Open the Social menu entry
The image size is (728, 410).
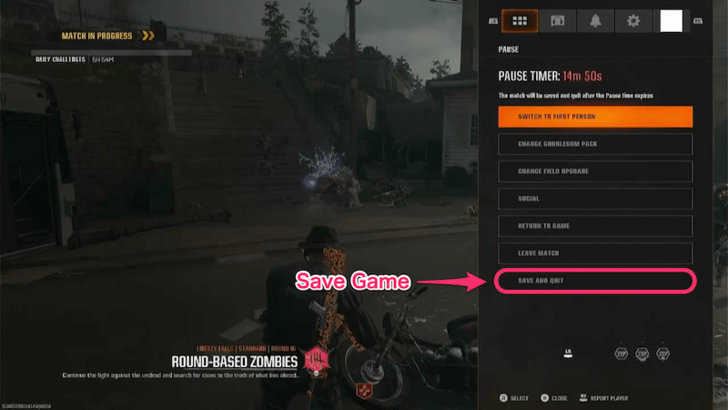coord(595,199)
